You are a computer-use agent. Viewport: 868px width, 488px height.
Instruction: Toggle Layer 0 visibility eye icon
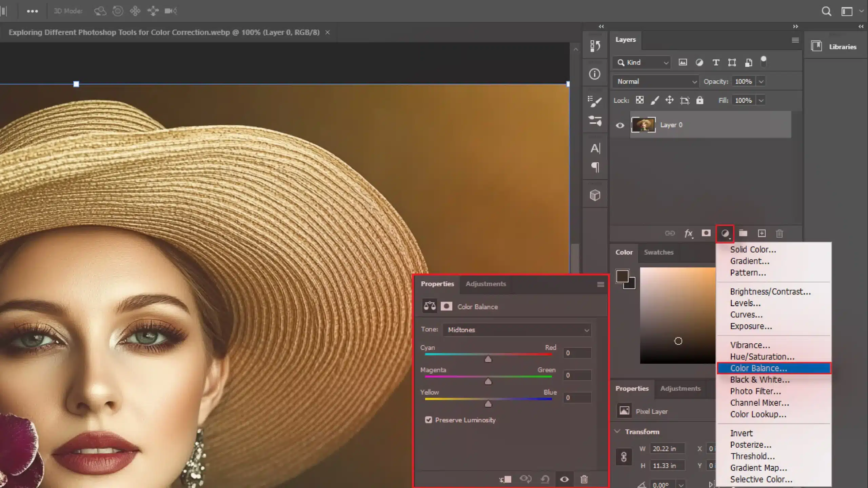pos(620,124)
